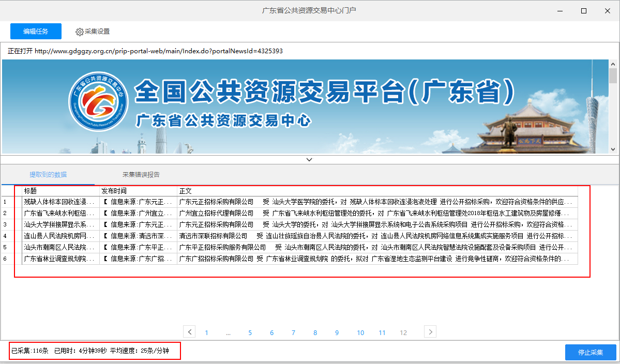620x364 pixels.
Task: Open results page 8
Action: point(315,333)
